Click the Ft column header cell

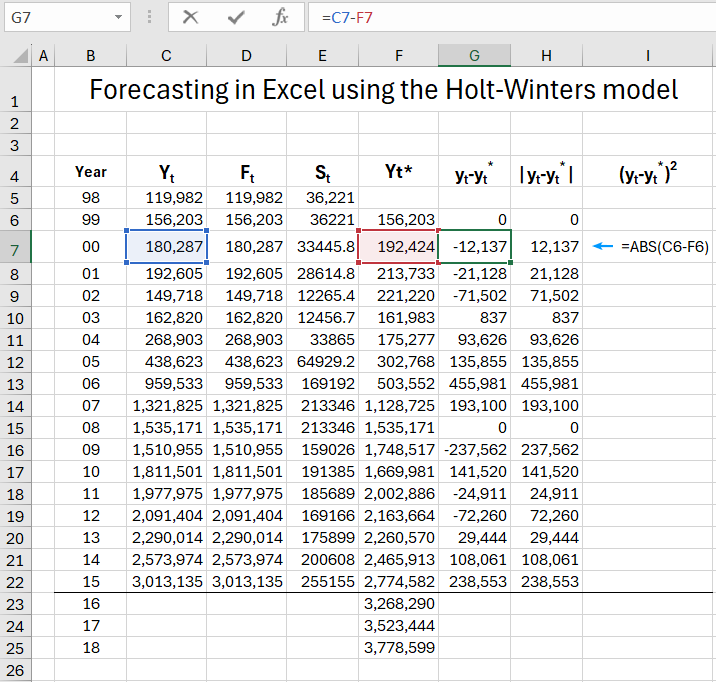246,172
